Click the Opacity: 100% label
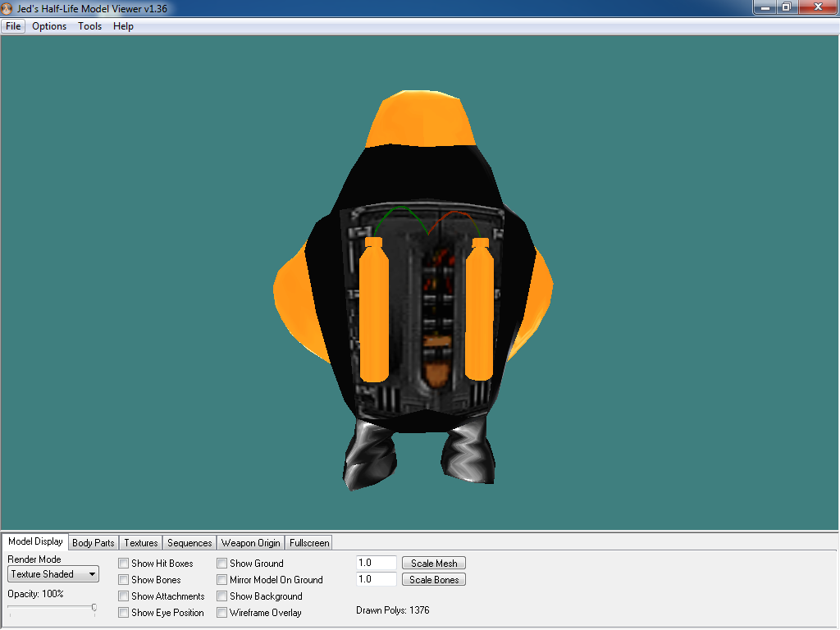The height and width of the screenshot is (630, 840). [35, 594]
